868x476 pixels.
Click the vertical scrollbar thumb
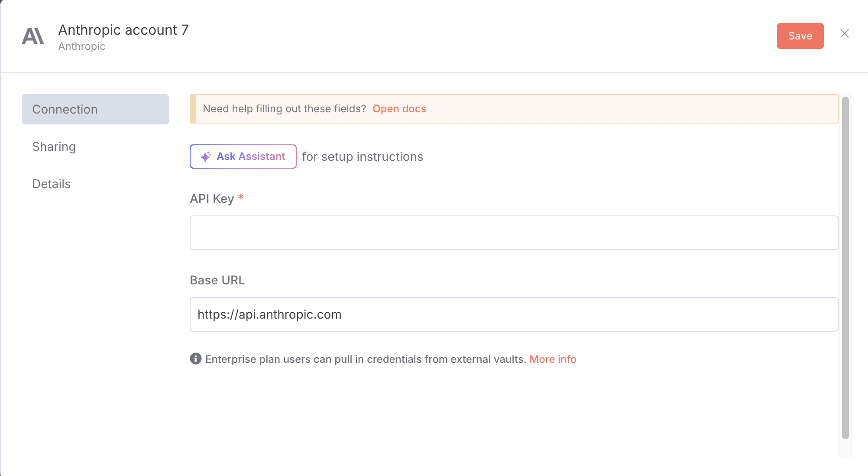click(x=845, y=267)
